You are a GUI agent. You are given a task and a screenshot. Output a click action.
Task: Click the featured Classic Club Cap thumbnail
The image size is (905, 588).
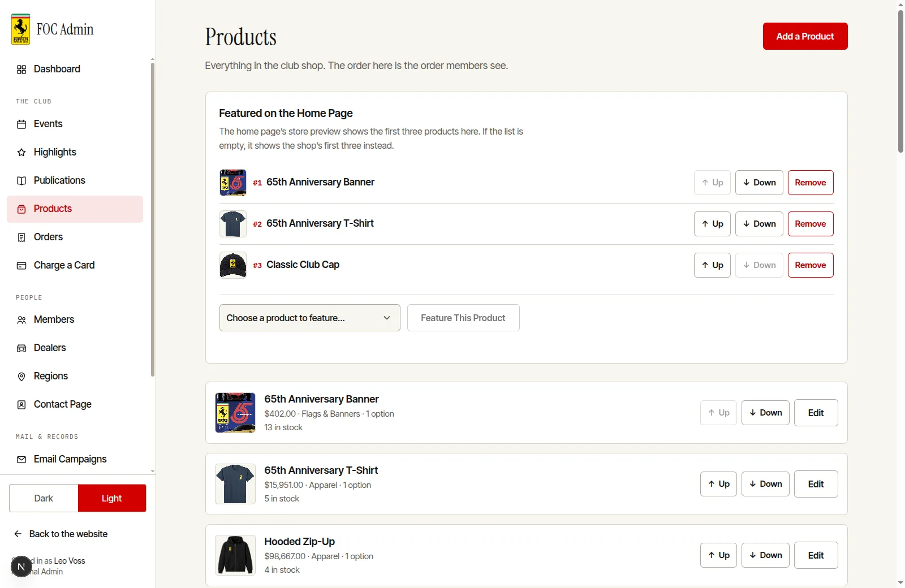233,265
